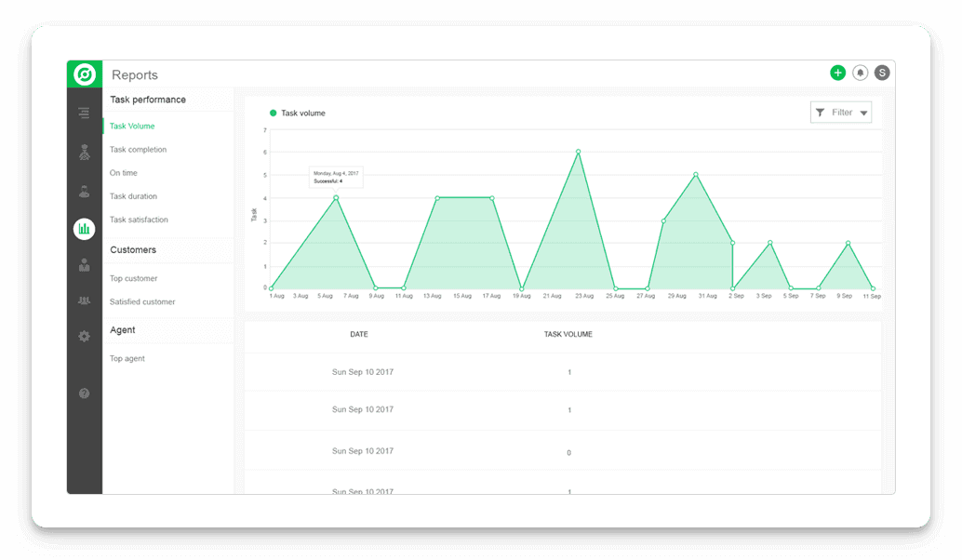Select the Reports bar chart sidebar icon
The image size is (962, 560).
point(85,228)
